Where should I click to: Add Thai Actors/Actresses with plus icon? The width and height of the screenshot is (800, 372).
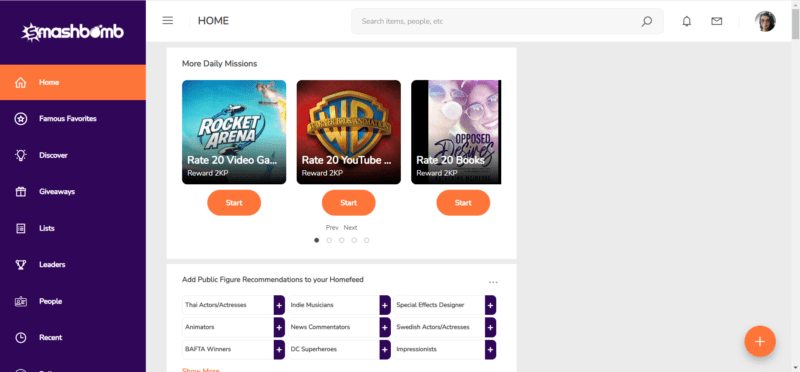pos(279,305)
